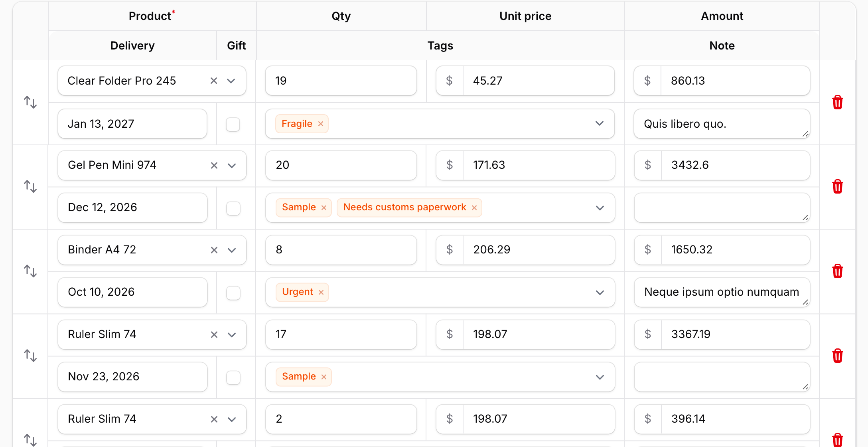Image resolution: width=868 pixels, height=447 pixels.
Task: Remove the Needs customs paperwork tag
Action: pyautogui.click(x=474, y=208)
